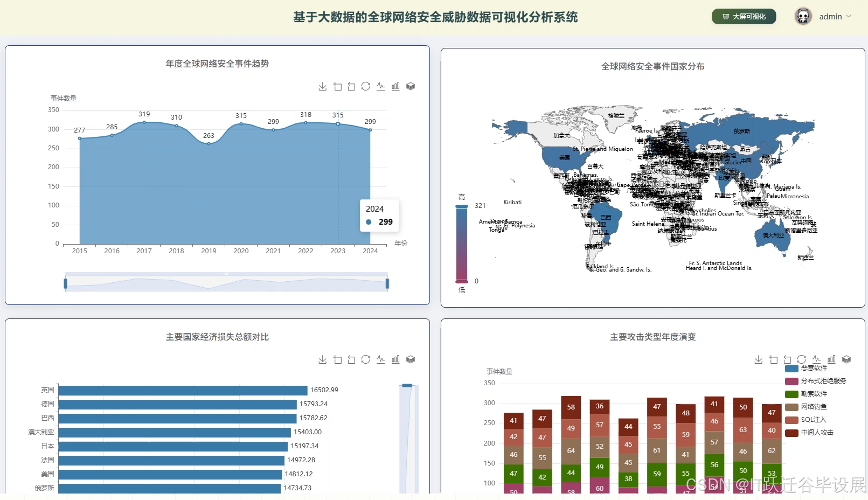The height and width of the screenshot is (500, 868).
Task: Click the vertical zoom slider handle in loss chart
Action: point(407,386)
